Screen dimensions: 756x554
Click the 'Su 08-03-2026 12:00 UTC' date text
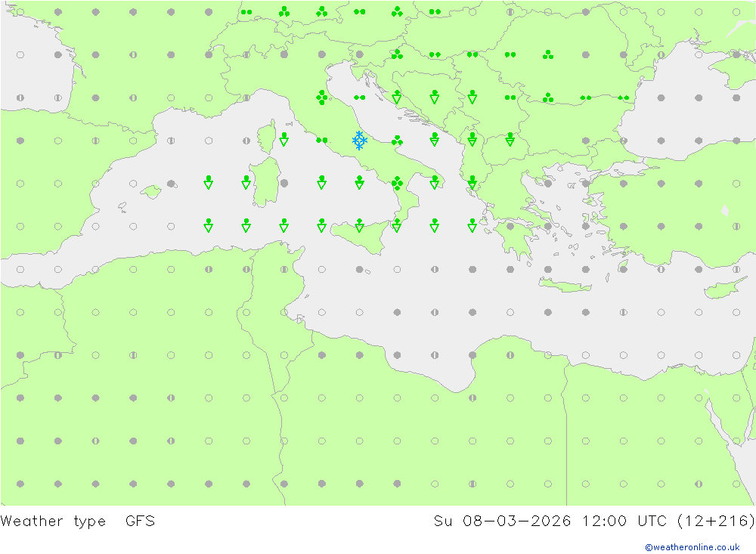coord(550,521)
